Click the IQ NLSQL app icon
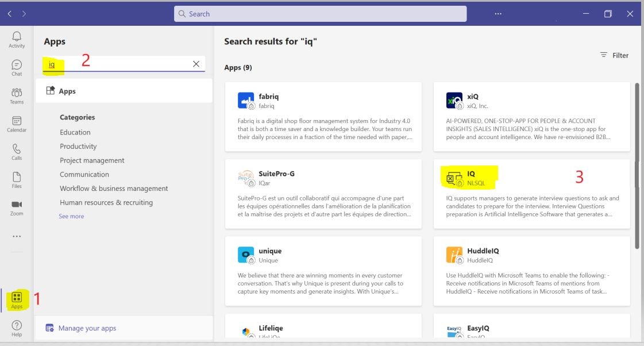 pos(454,178)
